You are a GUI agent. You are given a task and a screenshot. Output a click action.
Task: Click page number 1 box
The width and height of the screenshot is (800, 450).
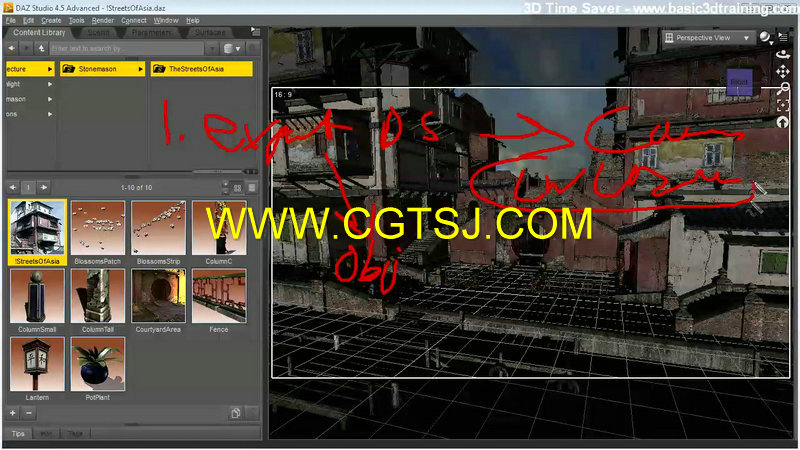[28, 188]
